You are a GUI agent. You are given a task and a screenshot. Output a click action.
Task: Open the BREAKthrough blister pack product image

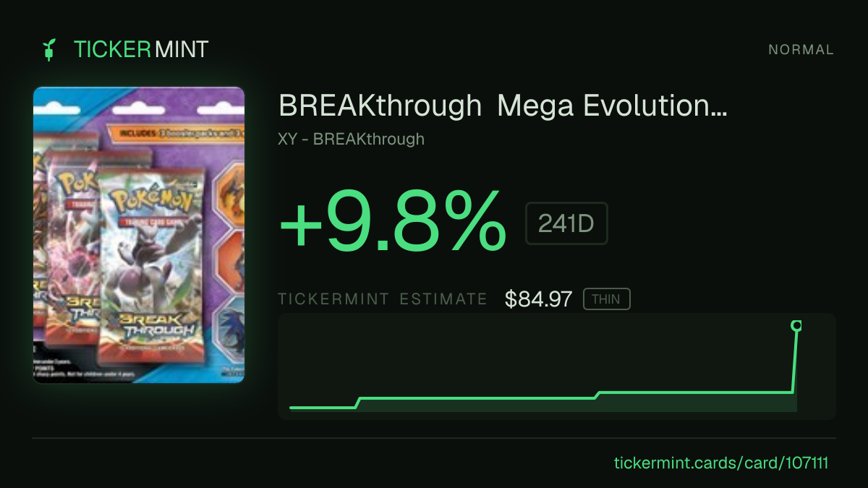point(139,235)
